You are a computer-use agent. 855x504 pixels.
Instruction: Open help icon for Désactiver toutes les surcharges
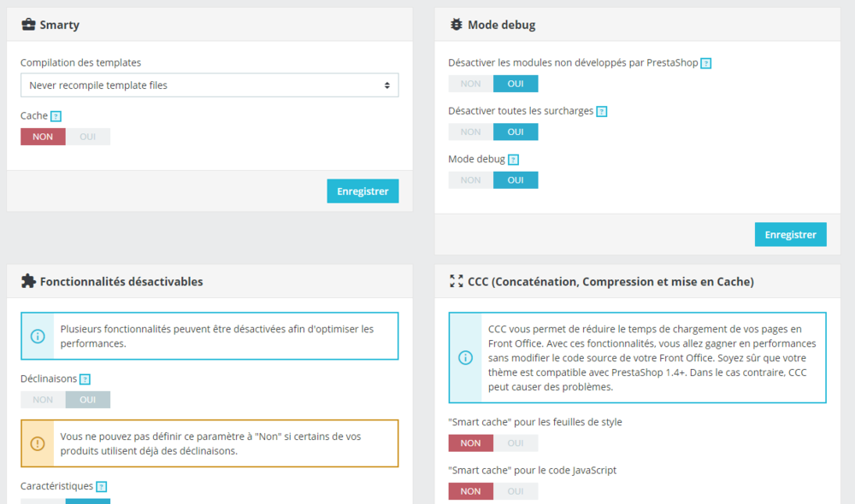coord(601,111)
